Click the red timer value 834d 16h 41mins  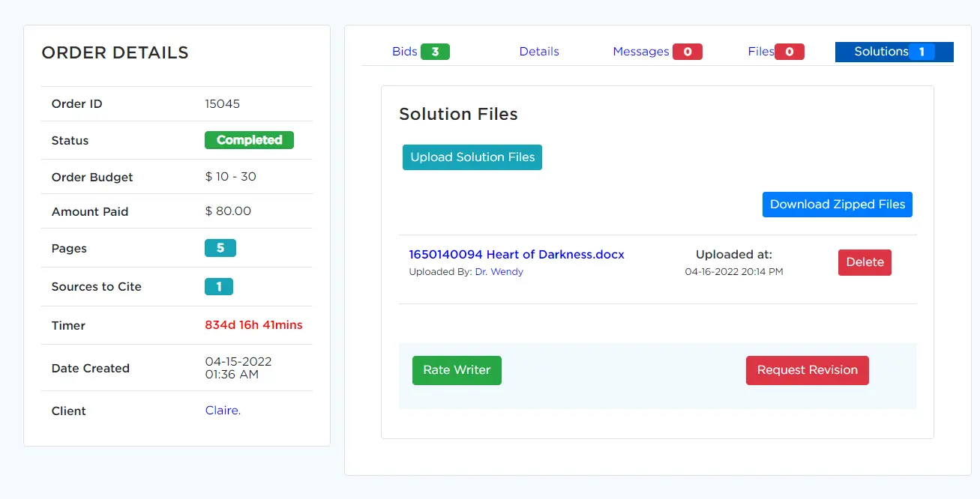253,325
